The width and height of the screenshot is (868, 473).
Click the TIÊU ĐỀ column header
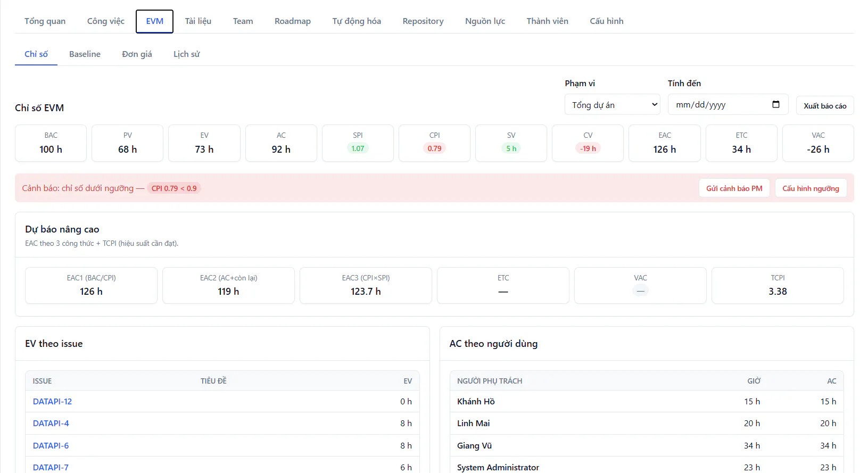click(x=213, y=381)
